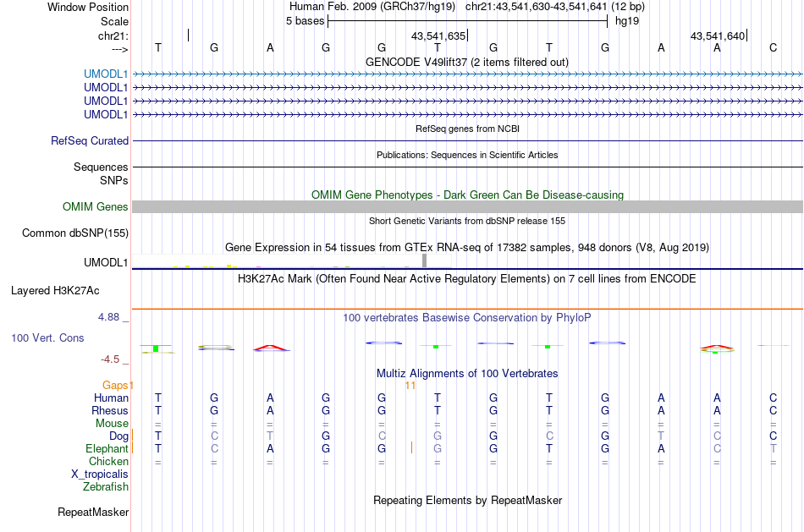Open Repeating Elements by RepeatMasker title
804x532 pixels.
tap(467, 500)
